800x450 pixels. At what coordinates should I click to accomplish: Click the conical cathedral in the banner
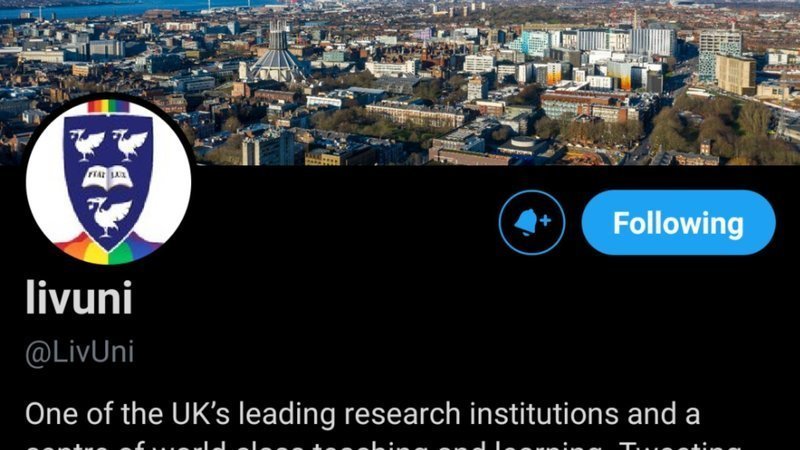278,54
